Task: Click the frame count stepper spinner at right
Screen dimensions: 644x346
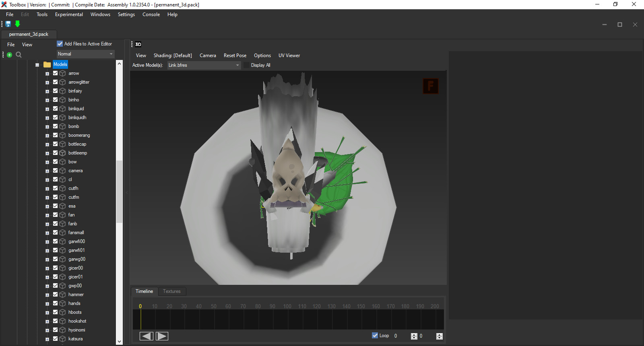Action: pos(440,336)
